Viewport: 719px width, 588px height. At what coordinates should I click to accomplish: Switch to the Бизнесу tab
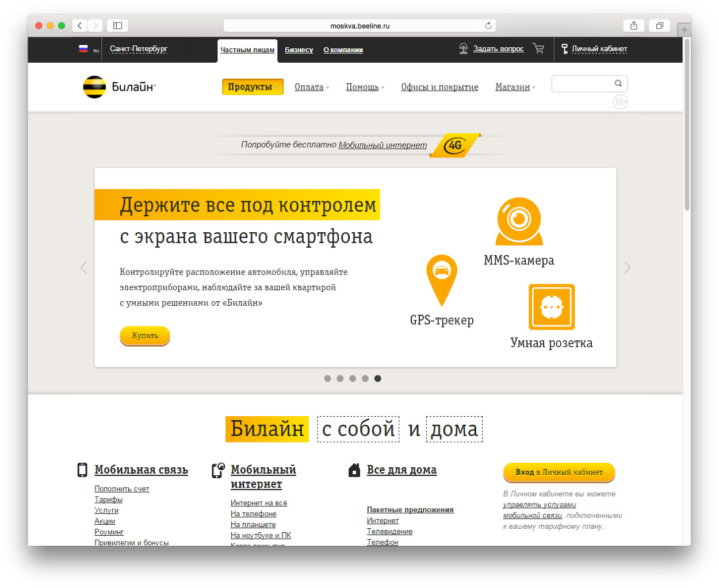point(299,50)
